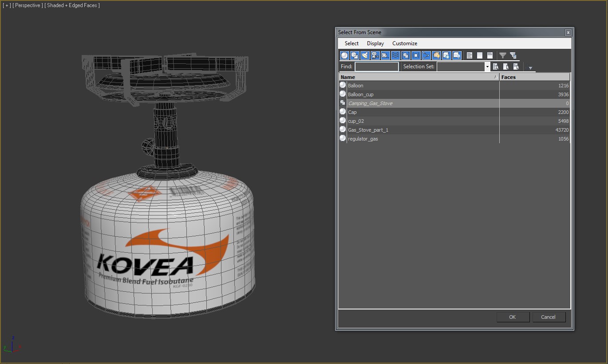This screenshot has width=608, height=364.
Task: Select the cup_02 object row
Action: coord(454,121)
